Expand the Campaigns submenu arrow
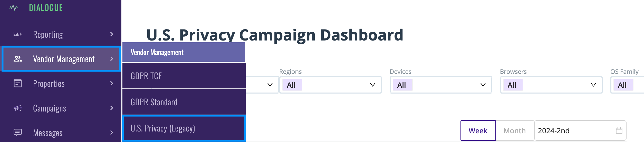644x142 pixels. [x=111, y=108]
